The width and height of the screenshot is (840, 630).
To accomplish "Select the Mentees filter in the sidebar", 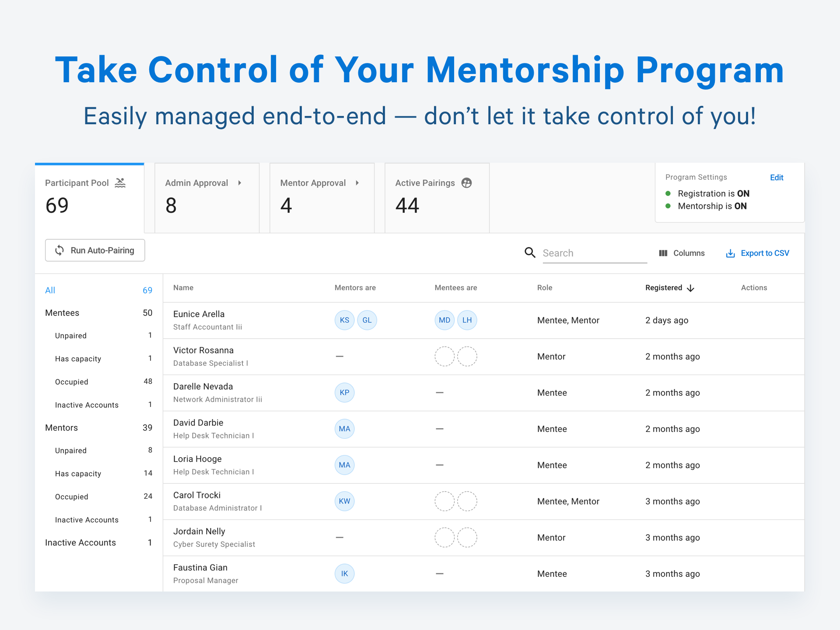I will coord(62,312).
